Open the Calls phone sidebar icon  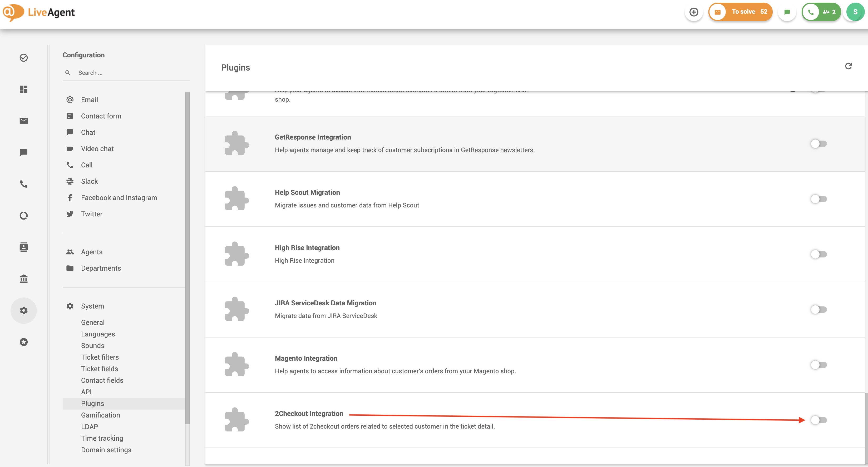click(24, 184)
